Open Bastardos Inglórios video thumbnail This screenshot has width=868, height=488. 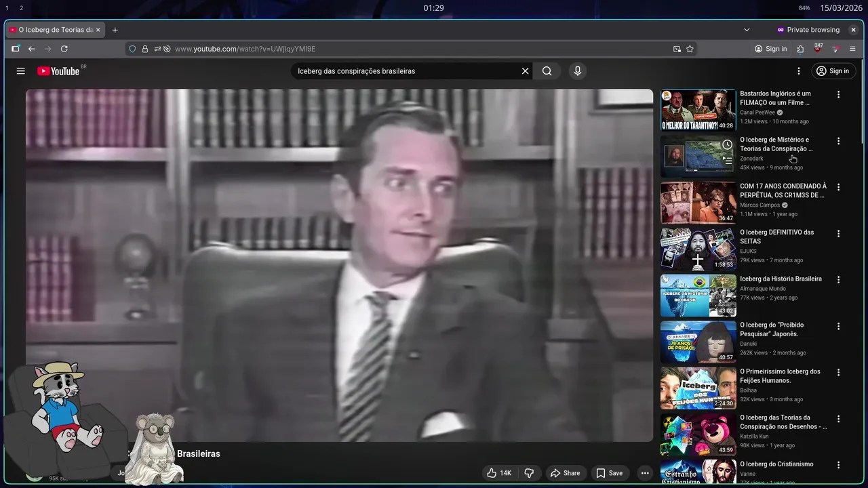[x=698, y=110]
